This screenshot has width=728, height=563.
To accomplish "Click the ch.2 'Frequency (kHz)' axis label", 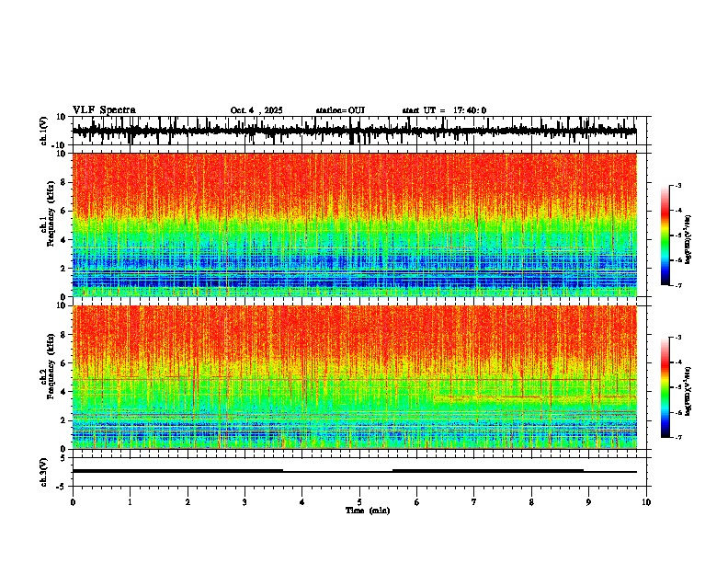I will coord(51,365).
